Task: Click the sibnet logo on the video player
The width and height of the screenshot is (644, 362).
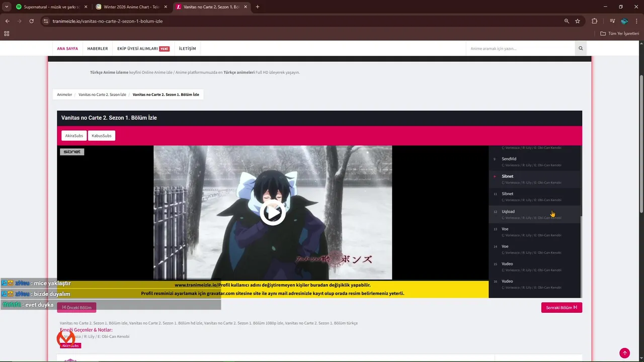Action: [x=72, y=152]
